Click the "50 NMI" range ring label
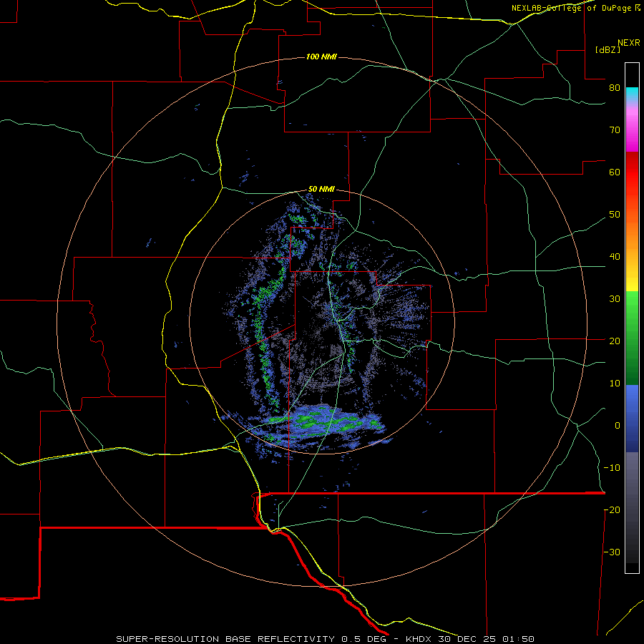644x644 pixels. coord(321,189)
